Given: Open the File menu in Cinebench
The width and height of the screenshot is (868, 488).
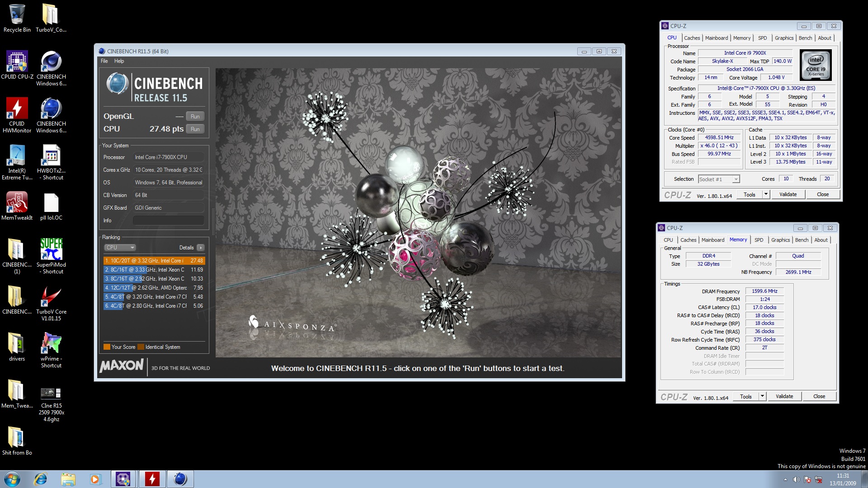Looking at the screenshot, I should coord(104,61).
